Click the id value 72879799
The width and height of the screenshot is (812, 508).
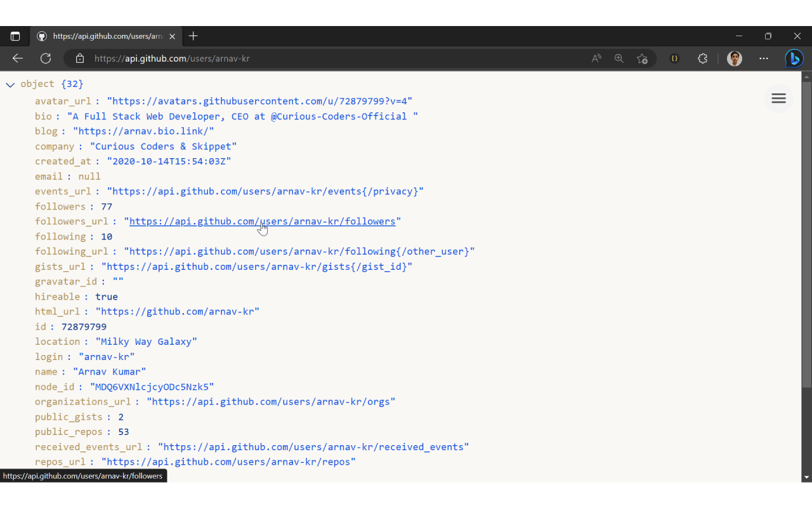click(84, 326)
